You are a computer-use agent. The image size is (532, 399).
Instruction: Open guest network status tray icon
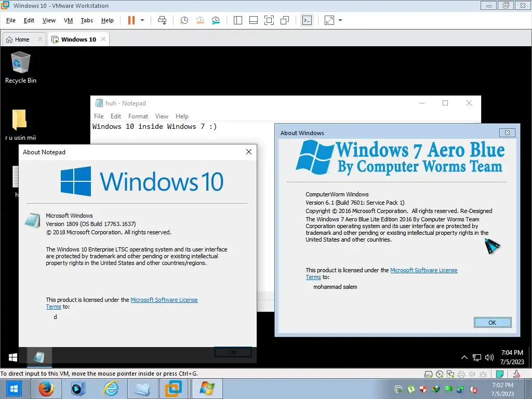click(x=477, y=357)
